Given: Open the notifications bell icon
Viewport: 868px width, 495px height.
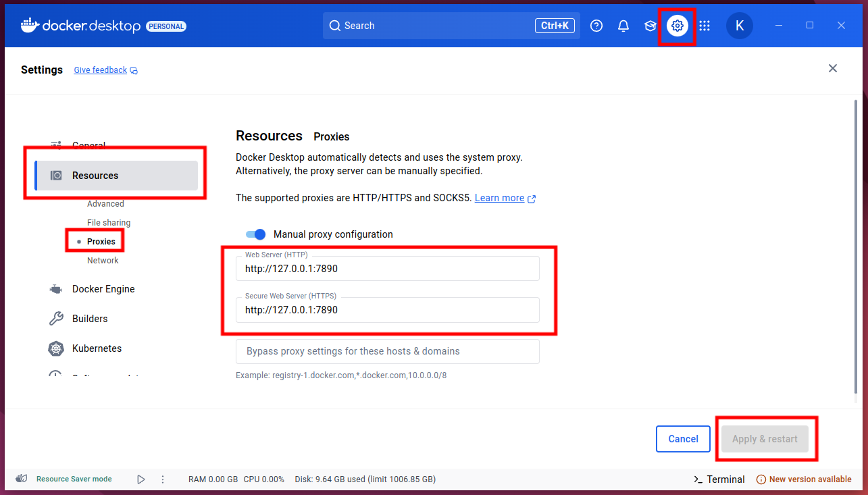Looking at the screenshot, I should (623, 26).
